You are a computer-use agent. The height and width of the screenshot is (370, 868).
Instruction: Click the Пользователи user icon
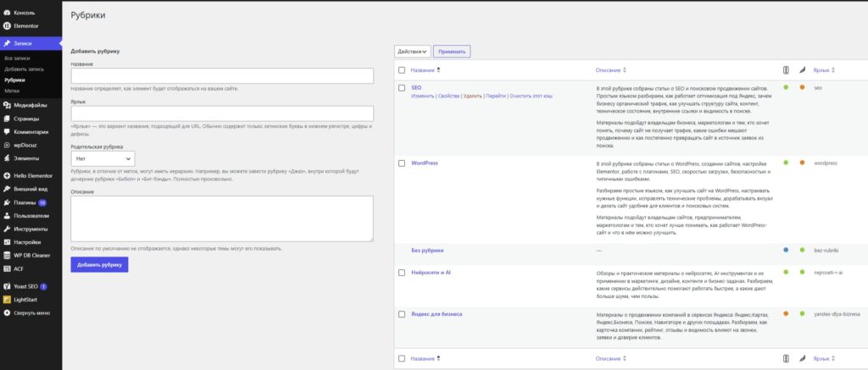7,216
